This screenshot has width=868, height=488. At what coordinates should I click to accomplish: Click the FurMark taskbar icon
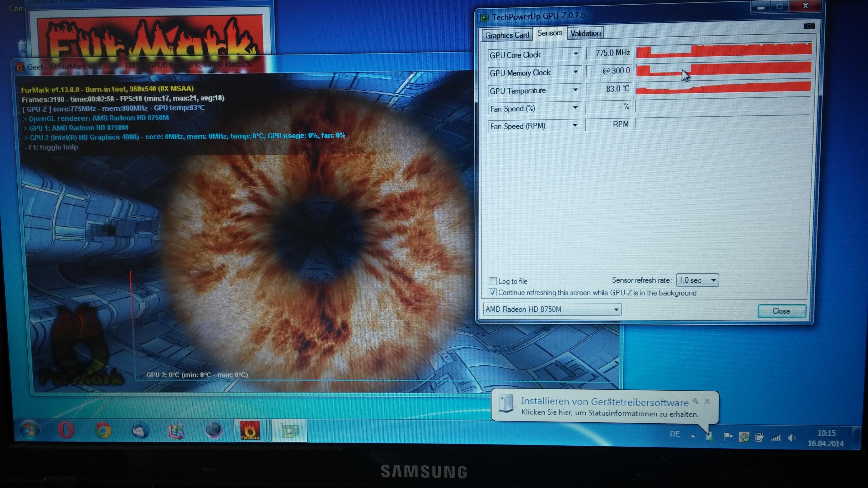click(x=250, y=430)
